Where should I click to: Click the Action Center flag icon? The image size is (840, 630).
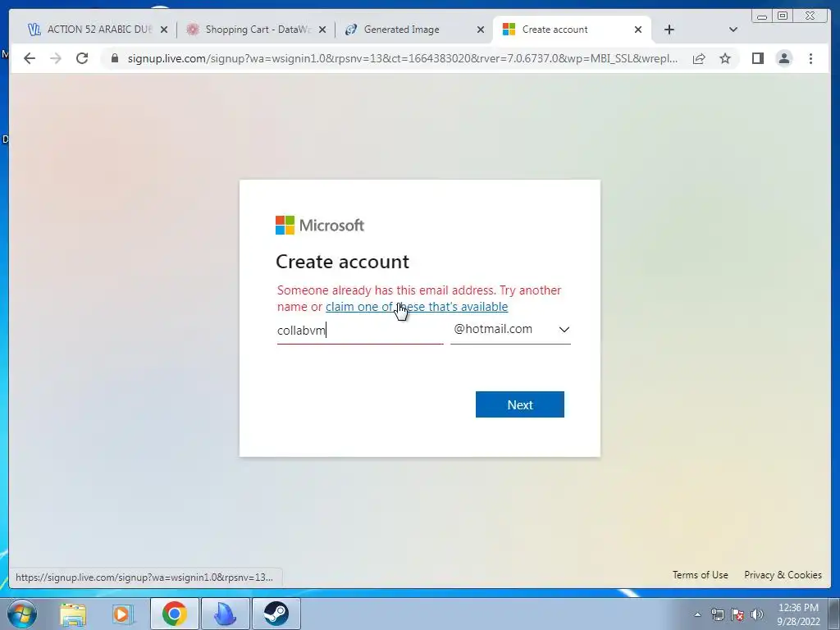(x=737, y=614)
